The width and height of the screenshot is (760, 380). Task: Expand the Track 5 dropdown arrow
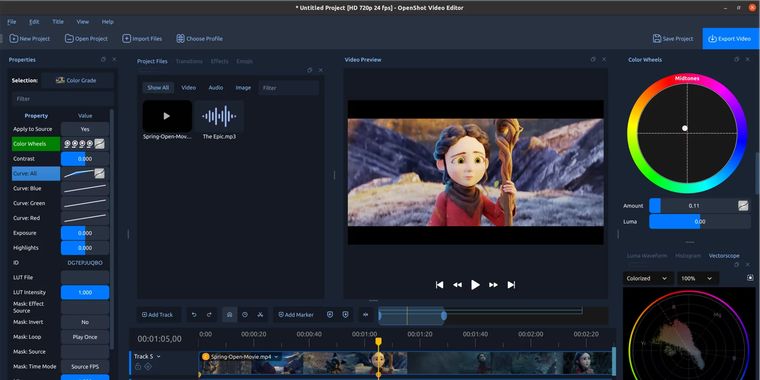pos(158,356)
